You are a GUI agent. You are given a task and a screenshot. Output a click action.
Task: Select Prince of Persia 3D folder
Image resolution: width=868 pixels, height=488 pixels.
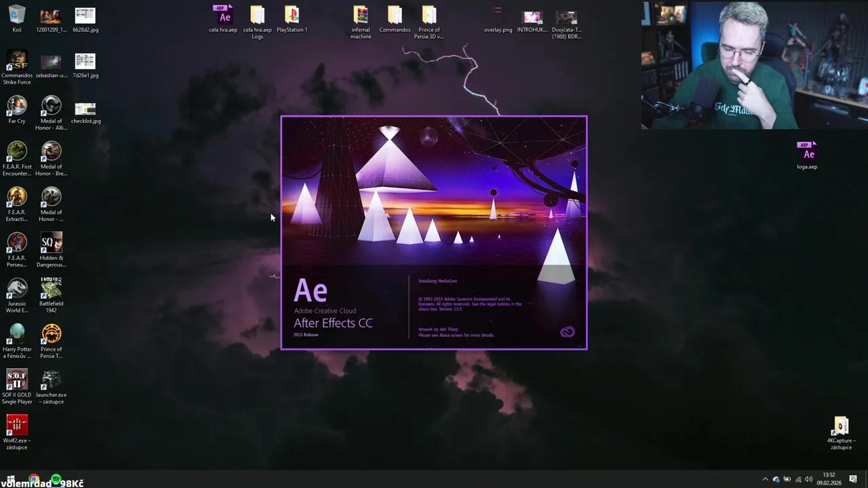coord(429,22)
